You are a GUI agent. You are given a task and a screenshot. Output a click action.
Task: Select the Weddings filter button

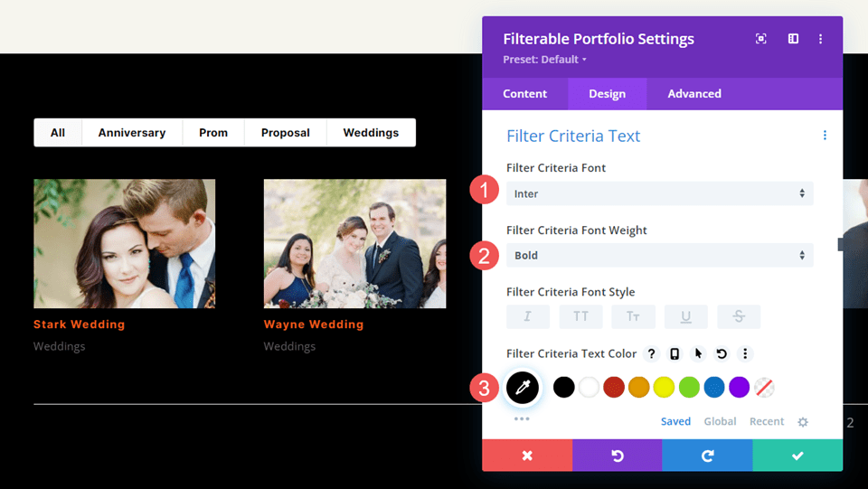click(x=371, y=133)
